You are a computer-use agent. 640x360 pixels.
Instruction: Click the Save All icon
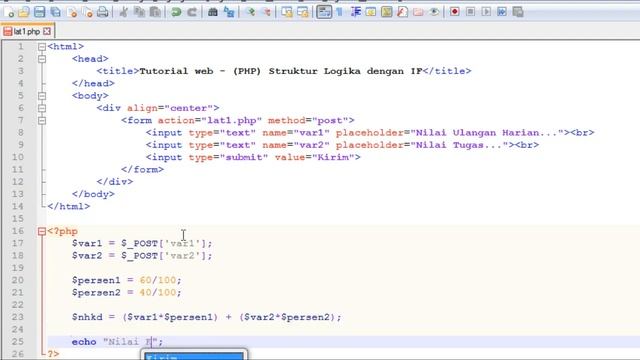pyautogui.click(x=56, y=12)
